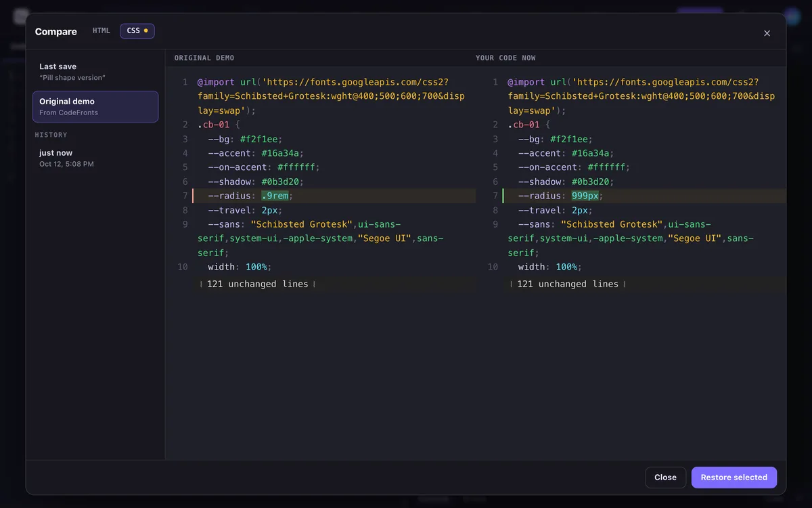Switch to the HTML tab
The height and width of the screenshot is (508, 812).
pos(101,31)
